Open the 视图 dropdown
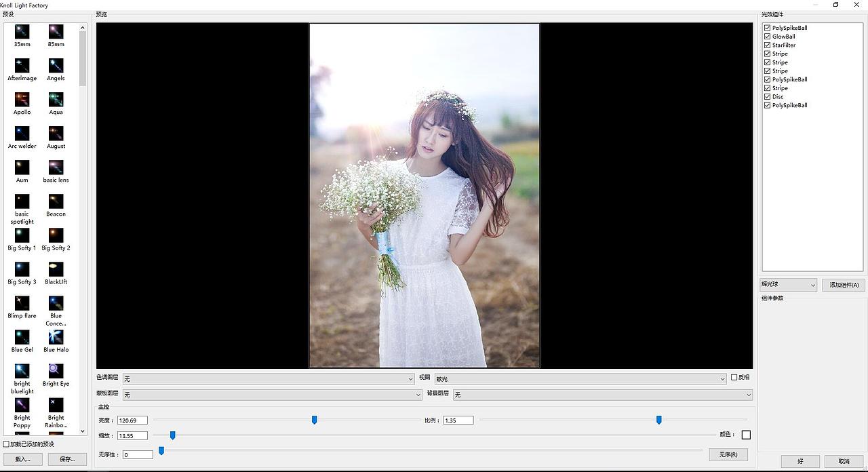The height and width of the screenshot is (472, 868). click(x=580, y=379)
